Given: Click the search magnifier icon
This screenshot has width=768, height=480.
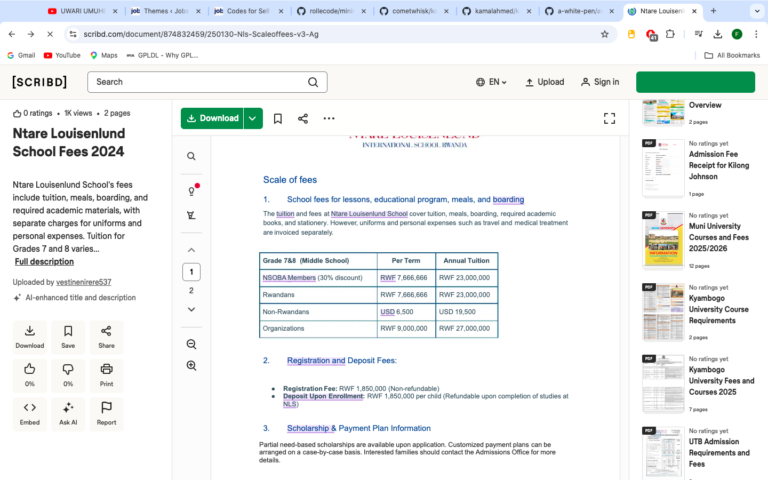Looking at the screenshot, I should point(313,82).
